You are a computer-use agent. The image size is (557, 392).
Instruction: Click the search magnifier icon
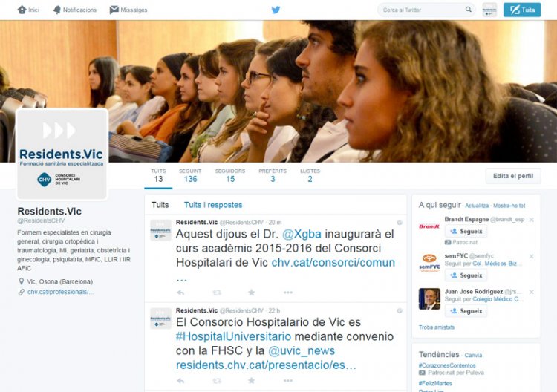tap(469, 10)
